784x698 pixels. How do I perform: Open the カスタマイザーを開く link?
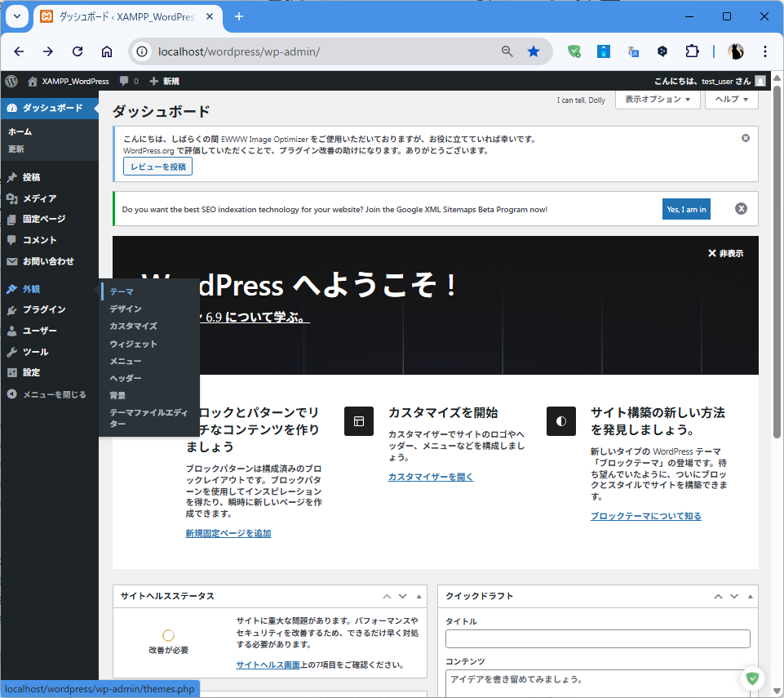430,477
